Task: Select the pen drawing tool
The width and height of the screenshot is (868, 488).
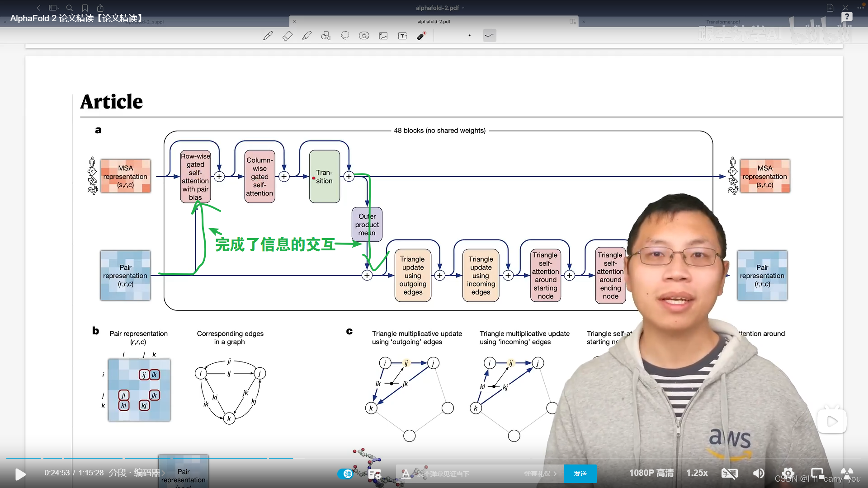Action: (x=268, y=36)
